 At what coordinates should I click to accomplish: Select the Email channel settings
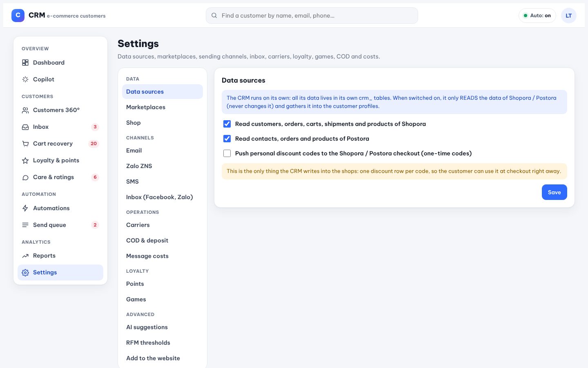click(163, 150)
